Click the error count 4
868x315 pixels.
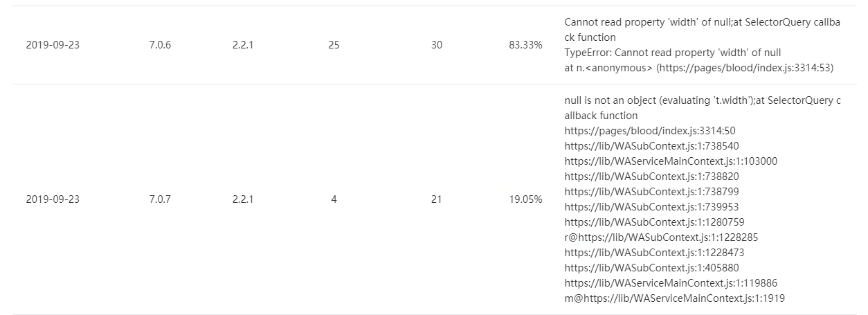pyautogui.click(x=334, y=199)
